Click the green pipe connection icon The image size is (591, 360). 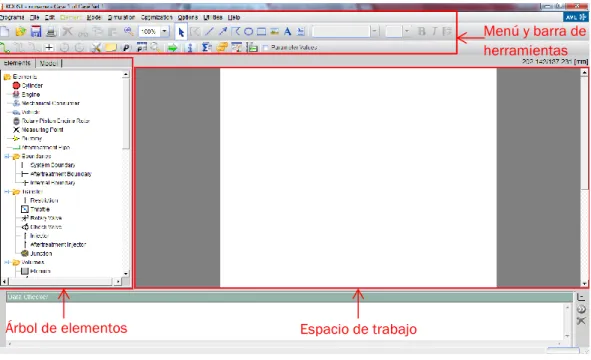(5, 47)
